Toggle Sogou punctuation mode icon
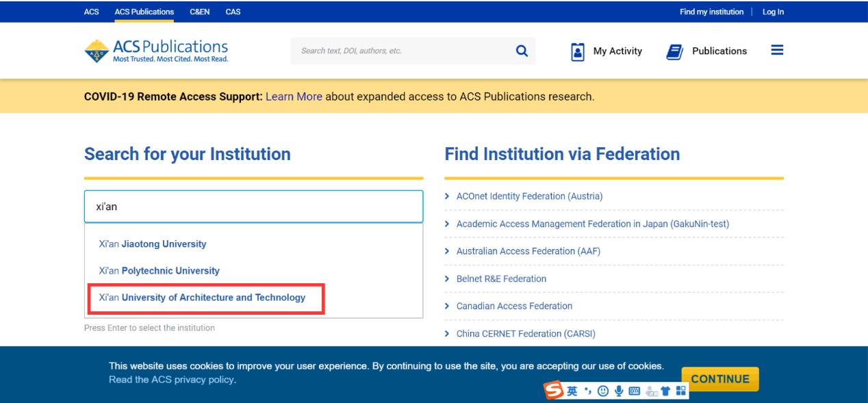 [588, 391]
